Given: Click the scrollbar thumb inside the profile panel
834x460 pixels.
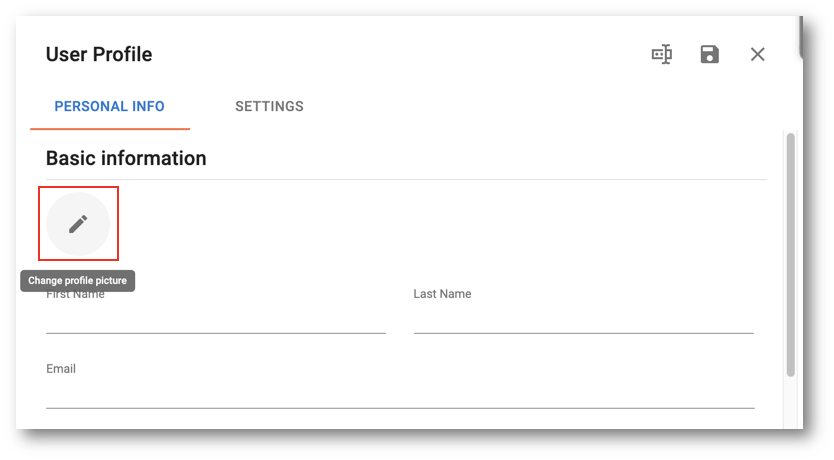Looking at the screenshot, I should pos(791,255).
